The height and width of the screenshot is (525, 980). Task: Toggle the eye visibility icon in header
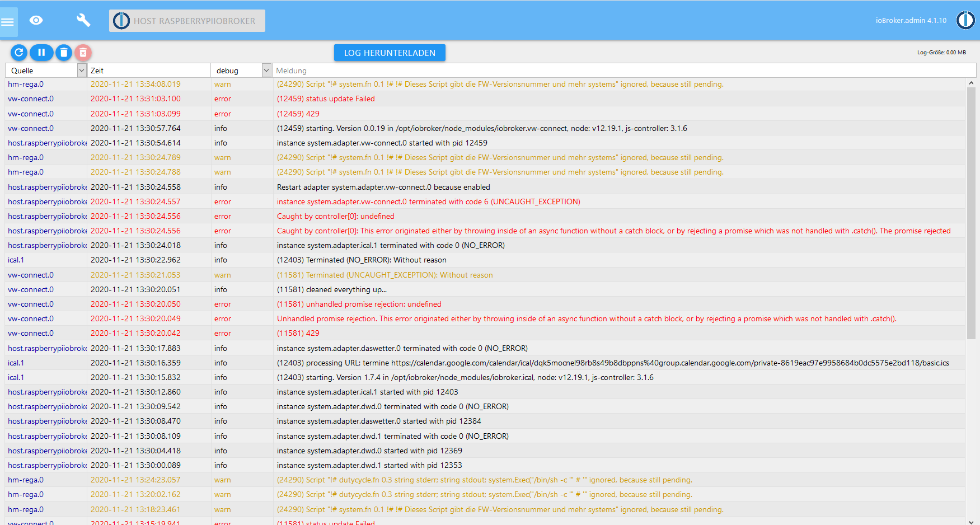[x=36, y=21]
